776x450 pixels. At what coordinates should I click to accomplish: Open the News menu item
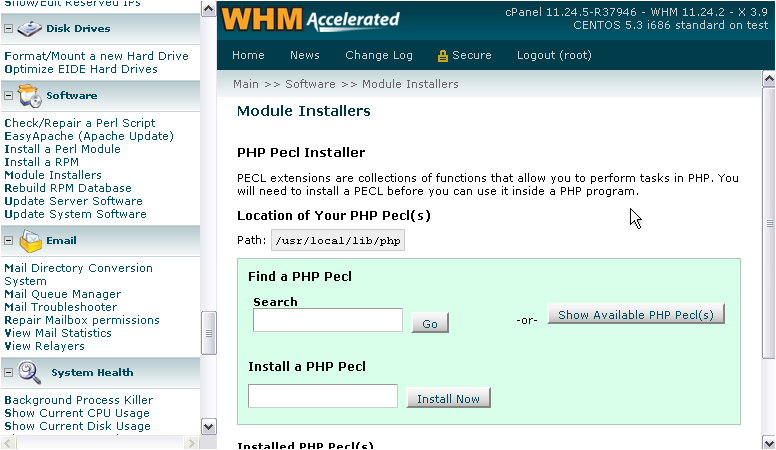(305, 56)
